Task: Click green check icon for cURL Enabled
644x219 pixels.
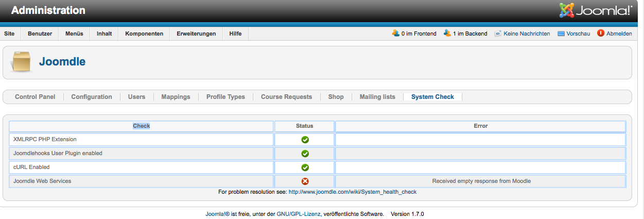Action: pyautogui.click(x=305, y=167)
